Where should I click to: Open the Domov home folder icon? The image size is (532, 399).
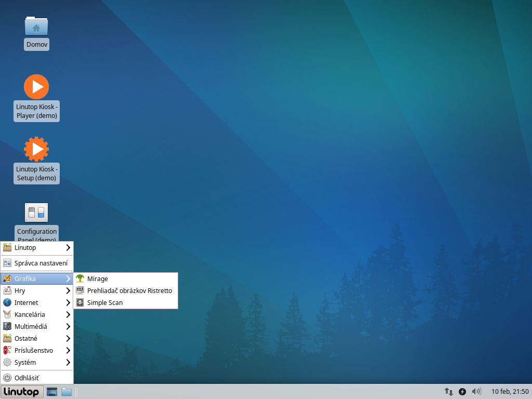tap(36, 26)
